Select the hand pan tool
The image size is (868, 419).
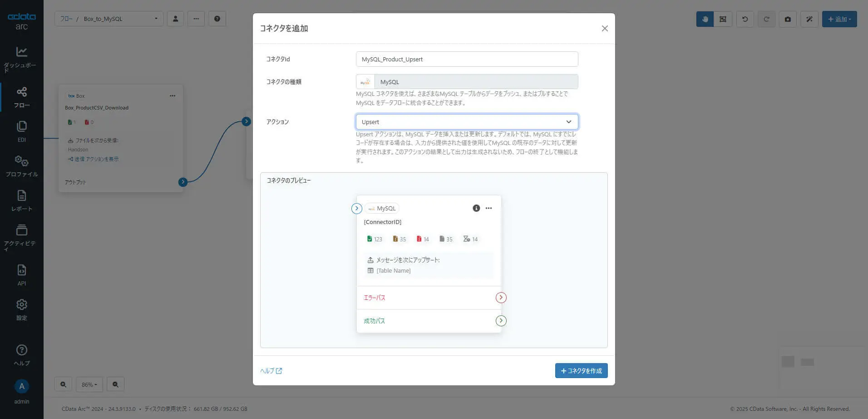click(x=705, y=19)
